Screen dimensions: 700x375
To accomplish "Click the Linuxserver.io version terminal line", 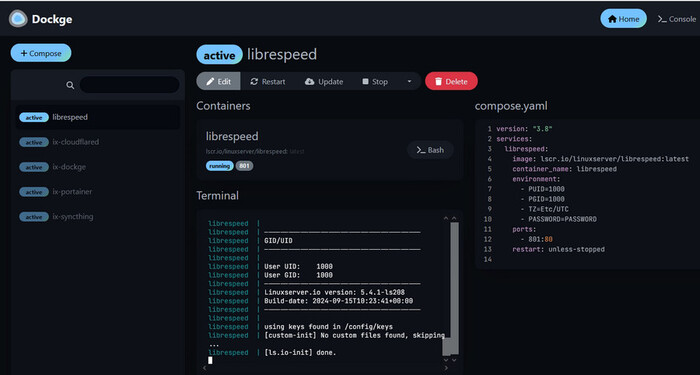I will (x=334, y=292).
